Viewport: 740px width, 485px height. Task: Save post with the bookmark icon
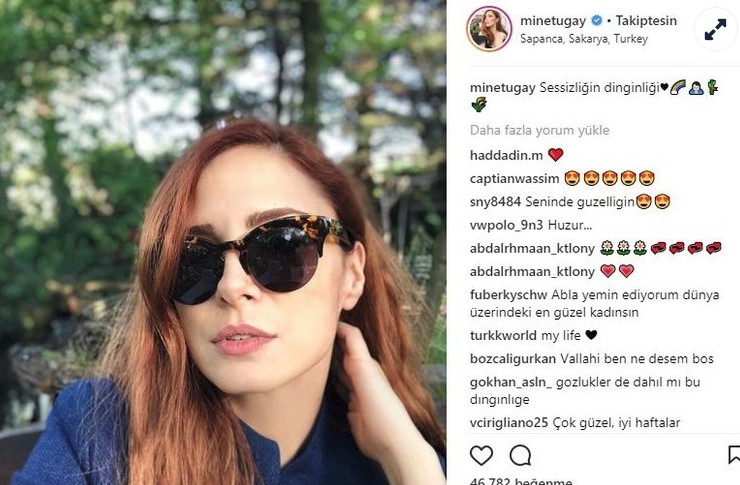[x=734, y=455]
